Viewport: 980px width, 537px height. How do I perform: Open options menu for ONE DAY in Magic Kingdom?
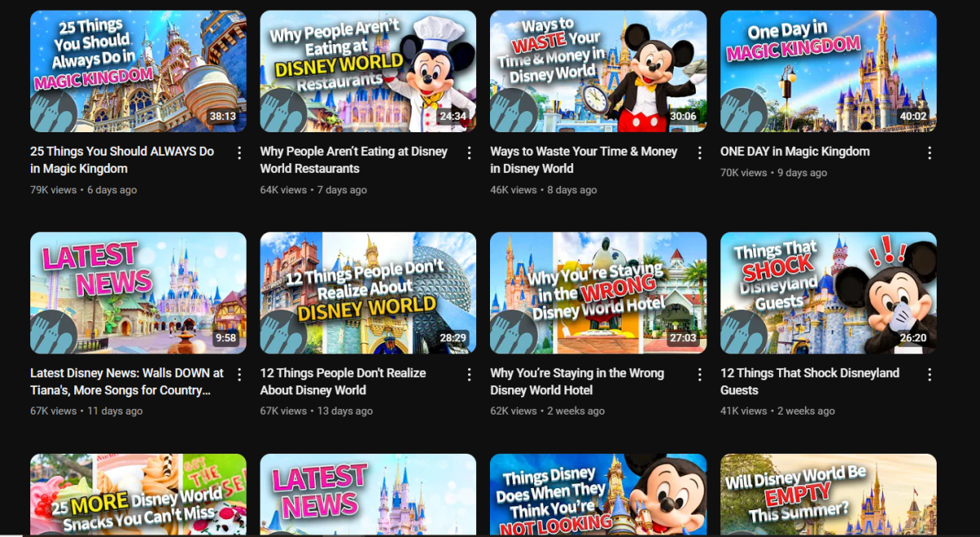click(929, 153)
